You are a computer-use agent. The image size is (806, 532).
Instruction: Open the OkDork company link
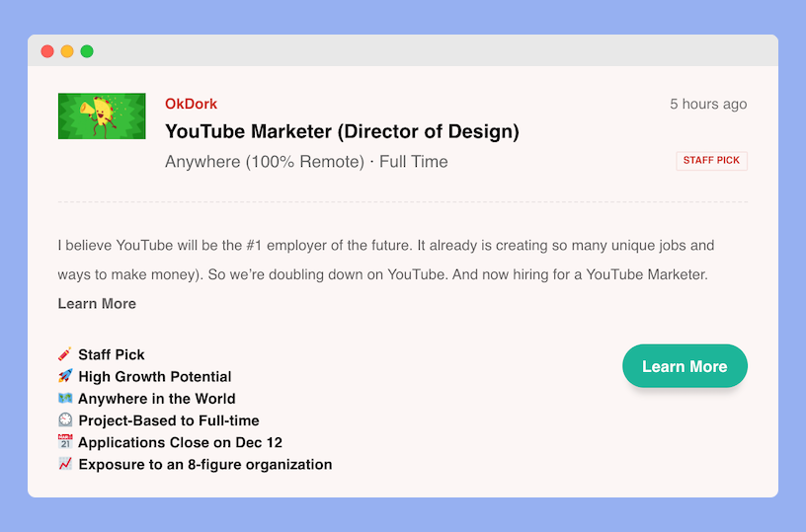[191, 104]
